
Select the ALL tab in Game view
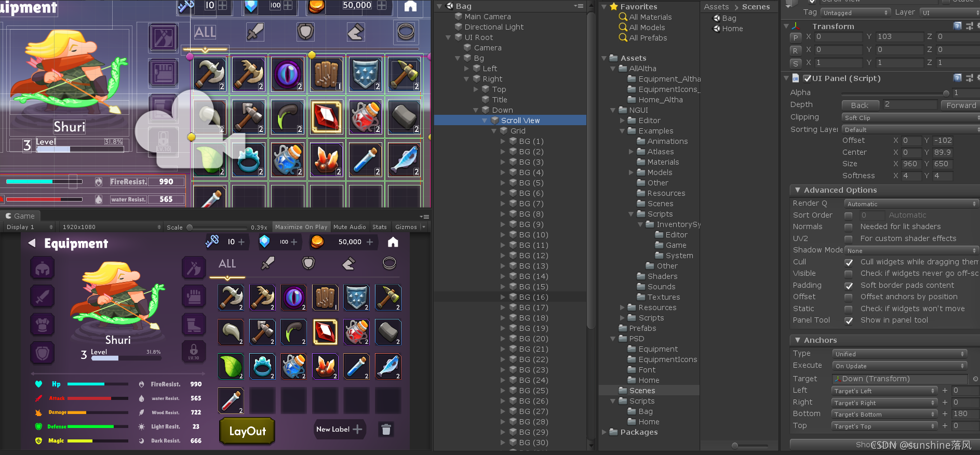[x=227, y=263]
